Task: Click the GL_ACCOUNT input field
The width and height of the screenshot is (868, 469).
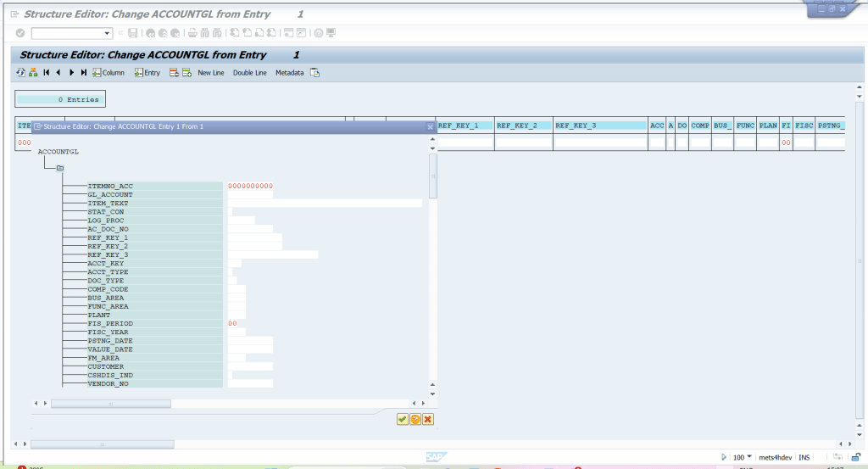Action: click(x=250, y=195)
